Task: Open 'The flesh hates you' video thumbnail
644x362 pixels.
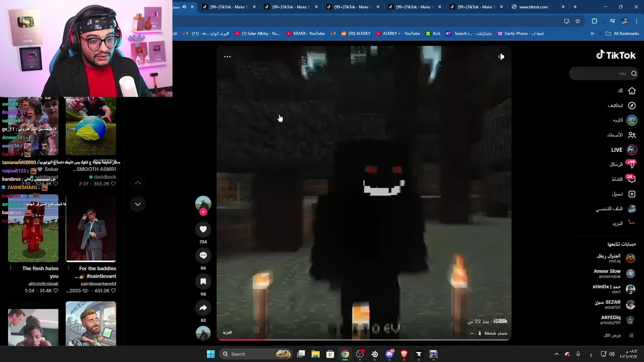Action: click(x=33, y=228)
